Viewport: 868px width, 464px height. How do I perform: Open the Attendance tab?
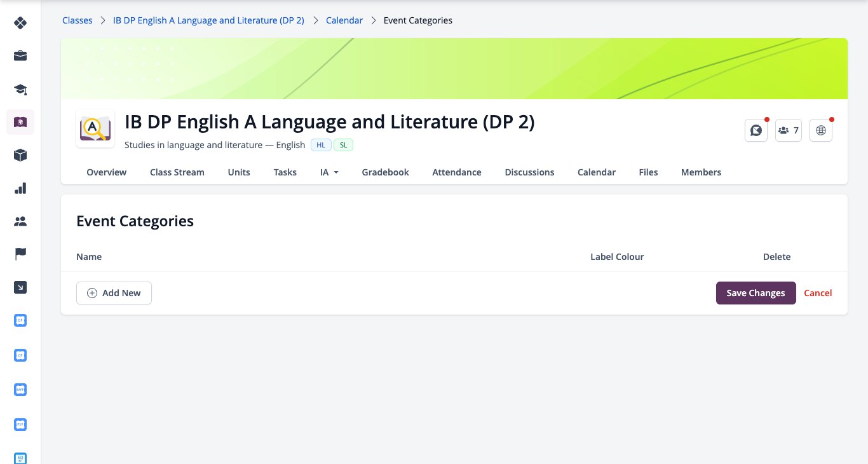click(457, 172)
